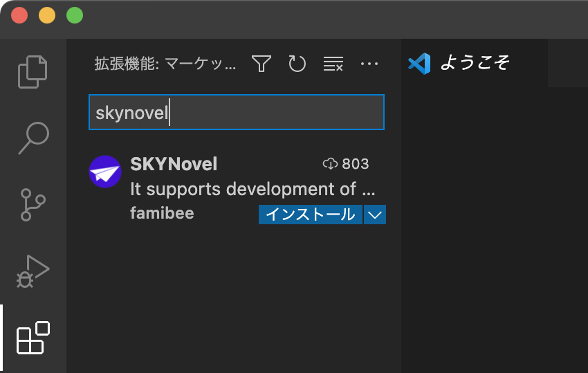Close the window with red button
This screenshot has width=588, height=373.
(19, 15)
